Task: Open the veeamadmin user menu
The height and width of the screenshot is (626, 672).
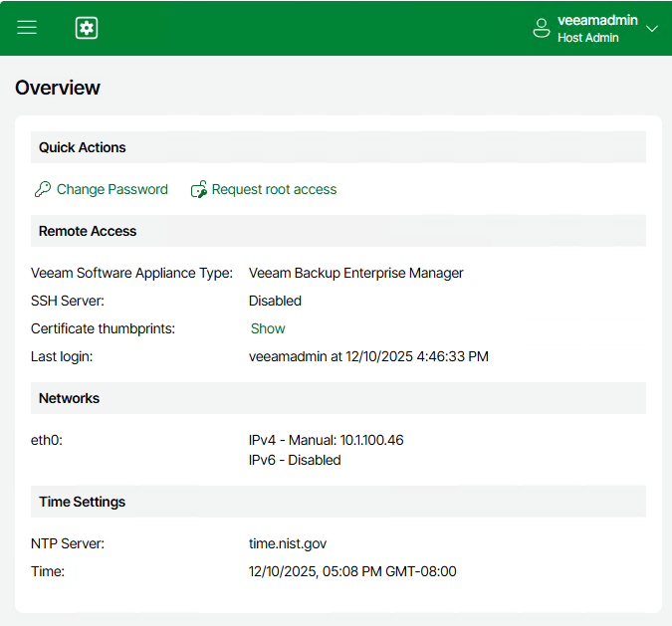Action: tap(597, 20)
